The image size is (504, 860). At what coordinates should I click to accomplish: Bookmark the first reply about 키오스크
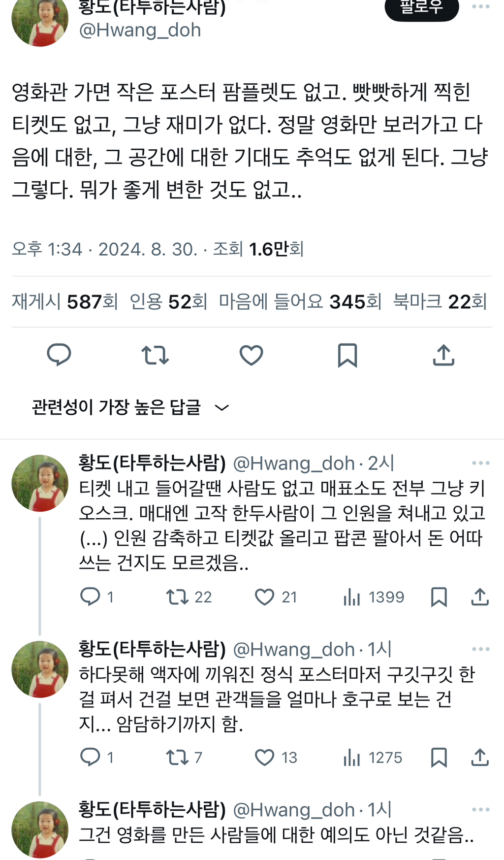439,597
